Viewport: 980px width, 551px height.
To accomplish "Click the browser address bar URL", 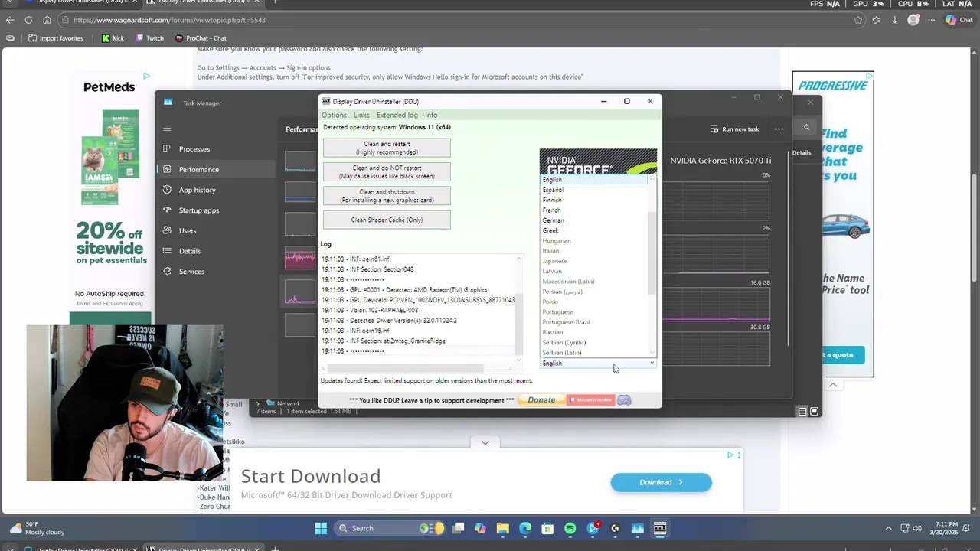I will [169, 20].
